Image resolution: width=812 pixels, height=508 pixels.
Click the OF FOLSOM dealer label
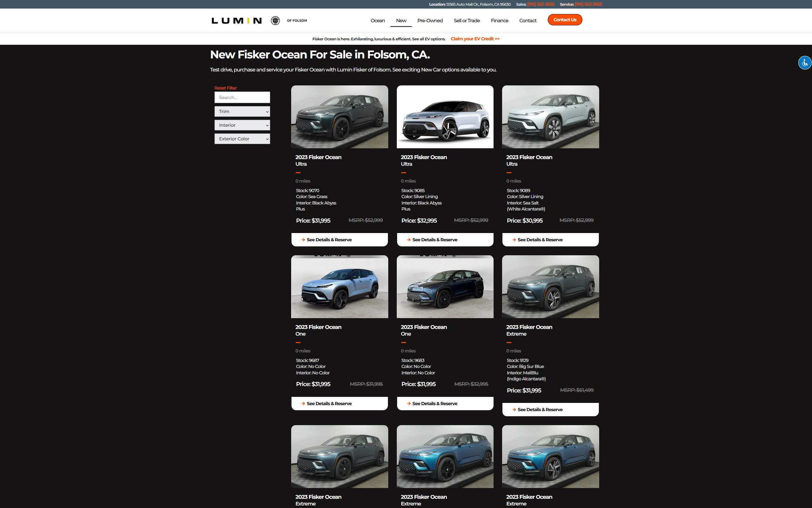[x=297, y=21]
